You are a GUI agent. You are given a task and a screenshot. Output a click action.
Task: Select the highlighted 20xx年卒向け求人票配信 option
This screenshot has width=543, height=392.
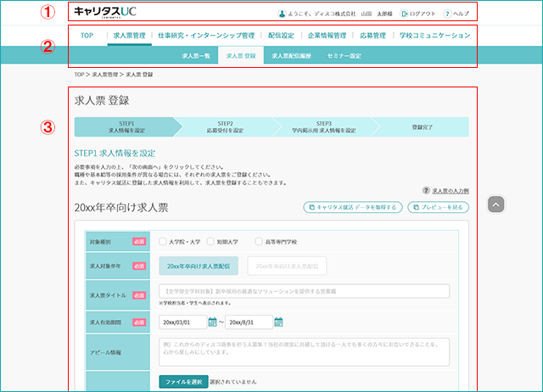[199, 266]
